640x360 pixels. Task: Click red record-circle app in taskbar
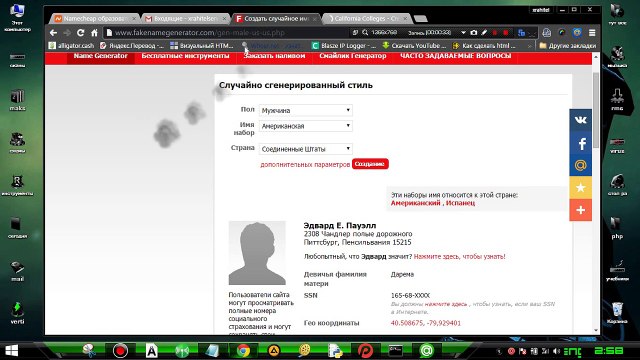[x=120, y=351]
